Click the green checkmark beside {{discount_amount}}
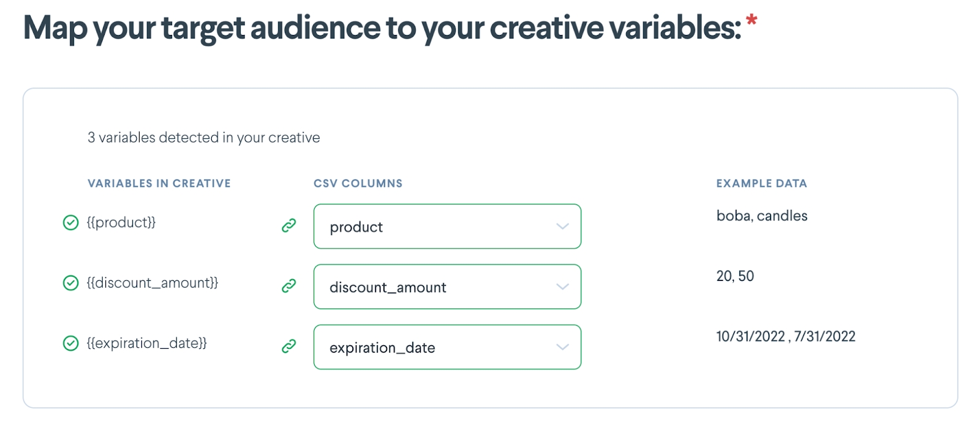Screen dimensions: 980x434 tap(71, 283)
